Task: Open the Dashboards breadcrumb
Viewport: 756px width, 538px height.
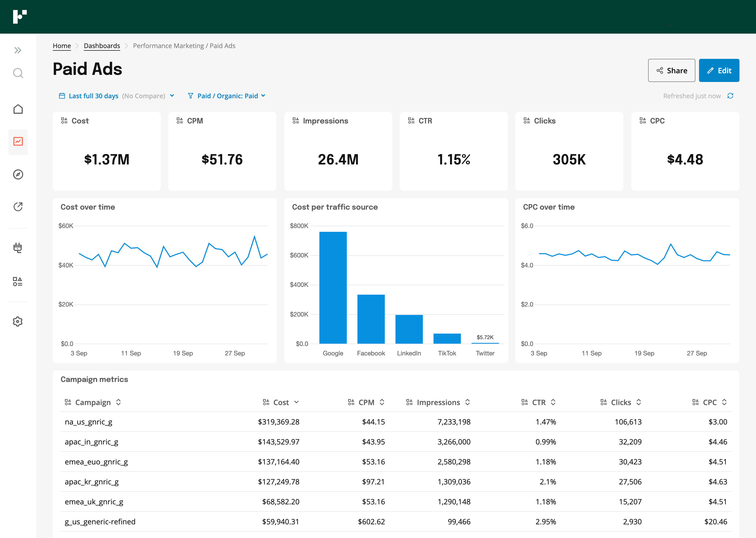Action: point(102,46)
